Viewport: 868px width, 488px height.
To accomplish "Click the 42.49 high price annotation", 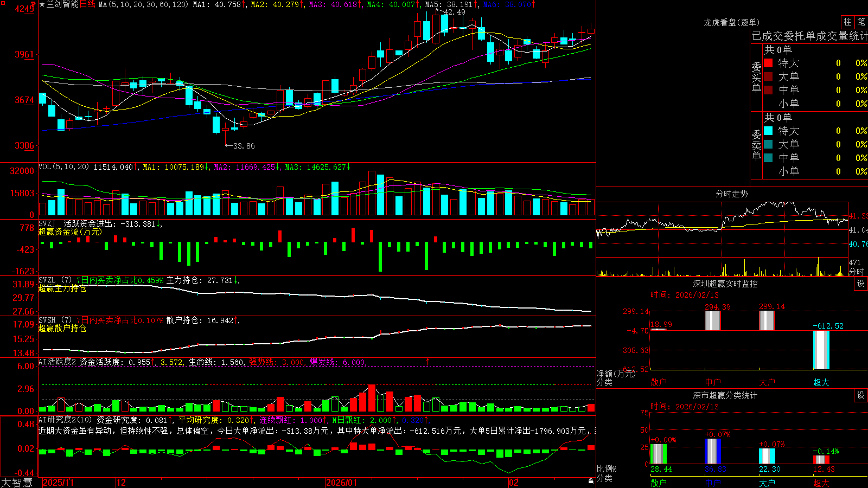I will [455, 12].
